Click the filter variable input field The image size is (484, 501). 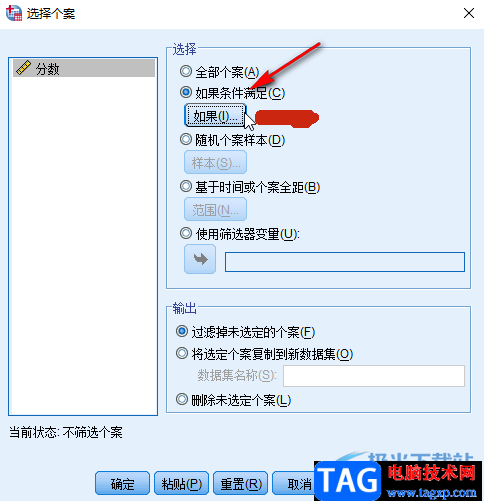[x=345, y=262]
